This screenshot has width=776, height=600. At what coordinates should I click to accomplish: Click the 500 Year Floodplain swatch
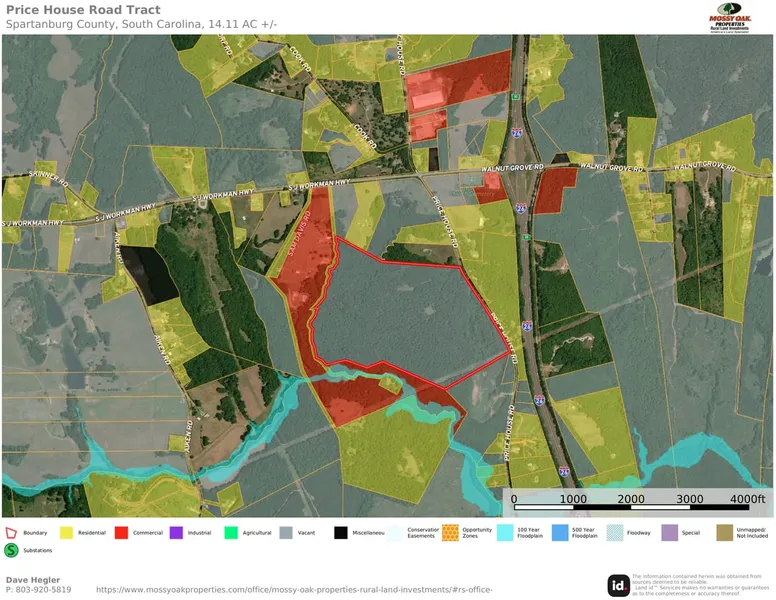pyautogui.click(x=559, y=533)
